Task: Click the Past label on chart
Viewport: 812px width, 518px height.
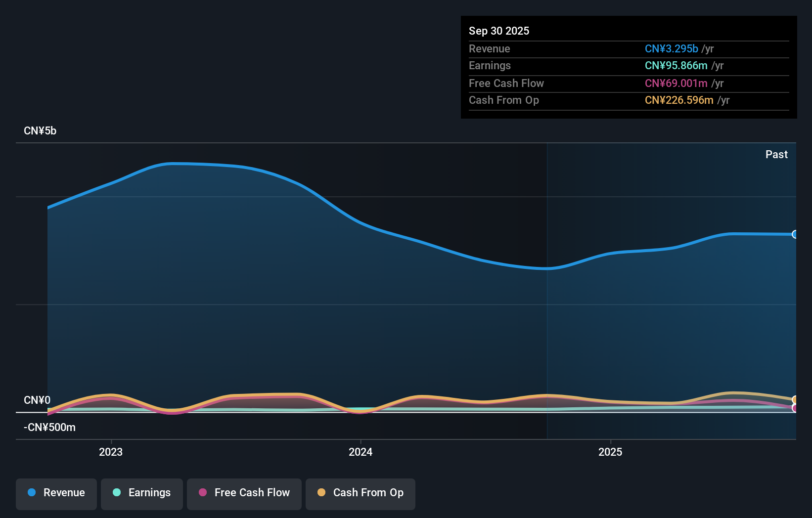Action: (x=776, y=154)
